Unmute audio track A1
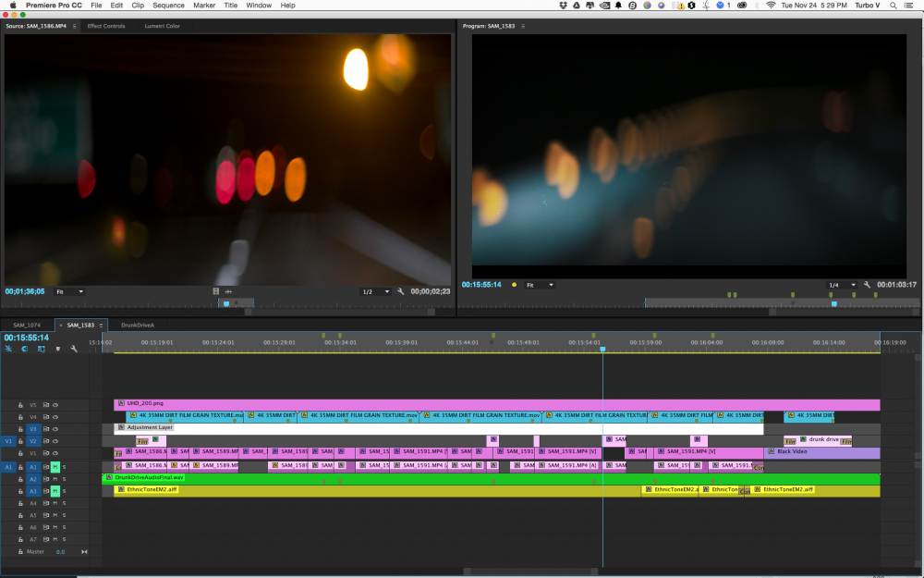This screenshot has height=578, width=924. tap(55, 467)
